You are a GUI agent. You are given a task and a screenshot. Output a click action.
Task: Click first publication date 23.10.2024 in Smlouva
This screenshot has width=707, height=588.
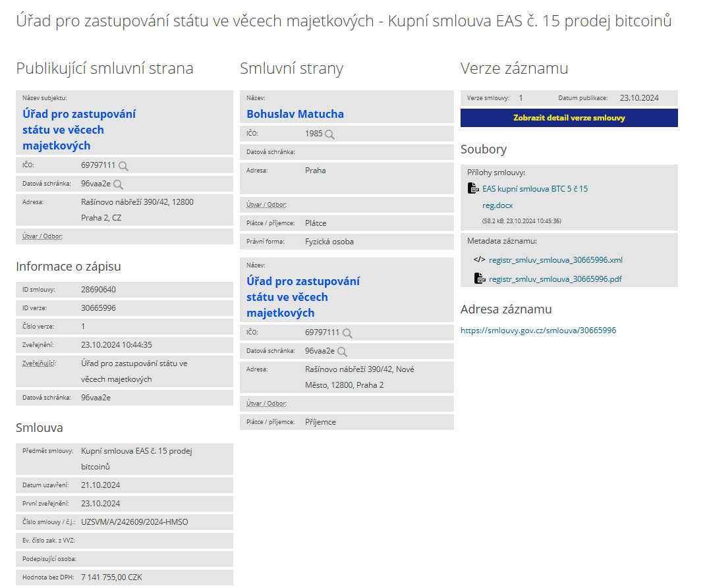(101, 503)
